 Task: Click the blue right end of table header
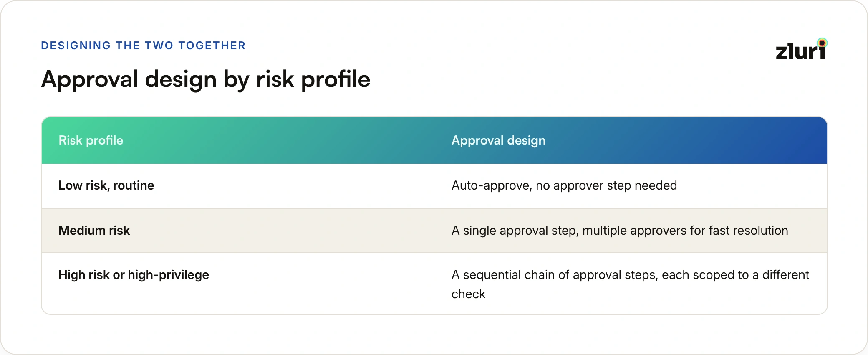tap(793, 140)
